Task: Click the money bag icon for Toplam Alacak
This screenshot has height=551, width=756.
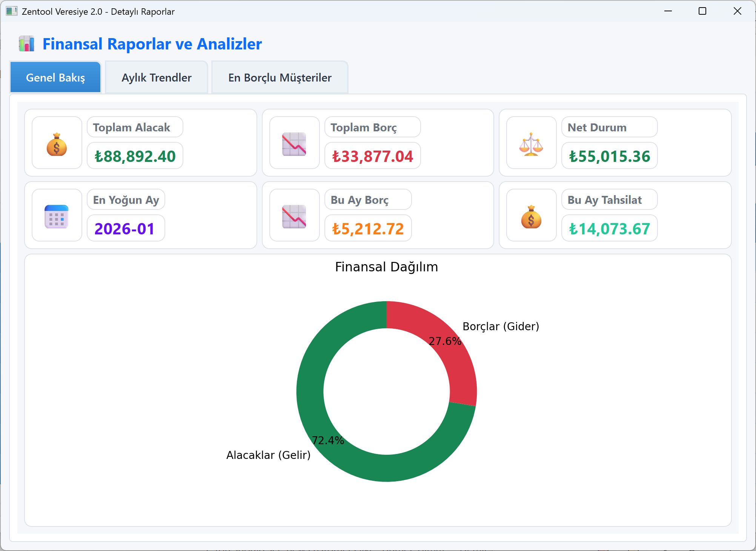Action: [x=57, y=145]
